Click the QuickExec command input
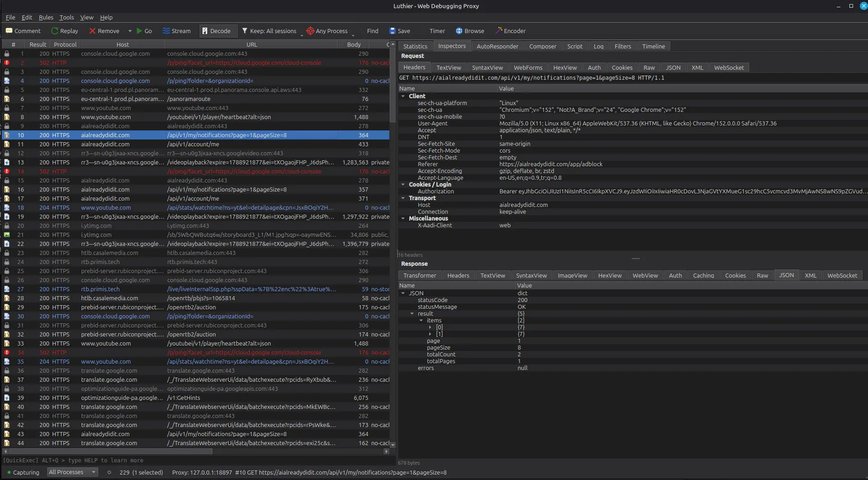Image resolution: width=868 pixels, height=480 pixels. 199,460
